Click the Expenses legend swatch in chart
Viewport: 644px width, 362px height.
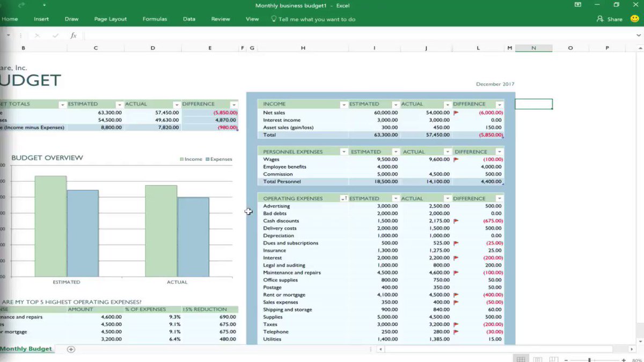207,159
